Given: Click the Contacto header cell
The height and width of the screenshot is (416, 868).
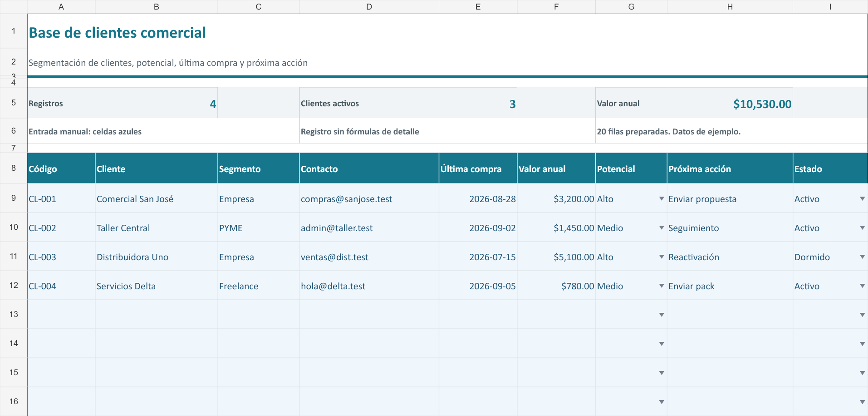Looking at the screenshot, I should pos(369,168).
